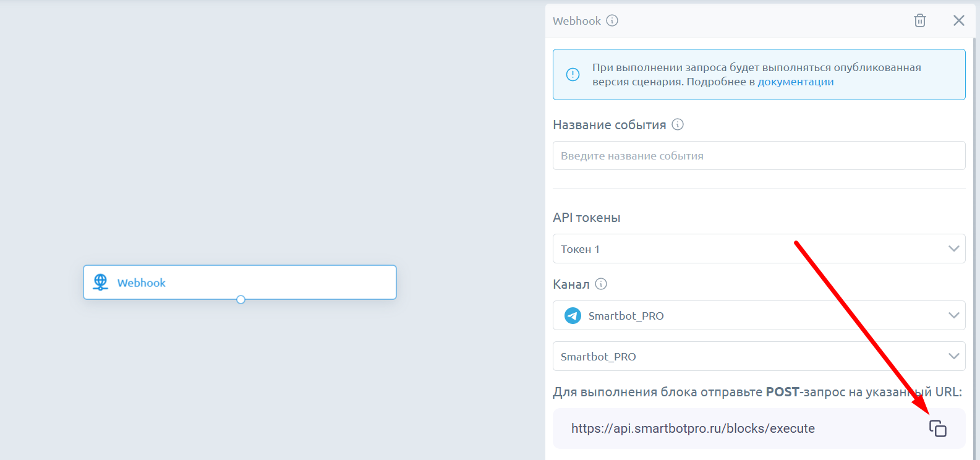Expand the Telegram Smartbot_PRO channel dropdown
980x460 pixels.
pos(758,315)
